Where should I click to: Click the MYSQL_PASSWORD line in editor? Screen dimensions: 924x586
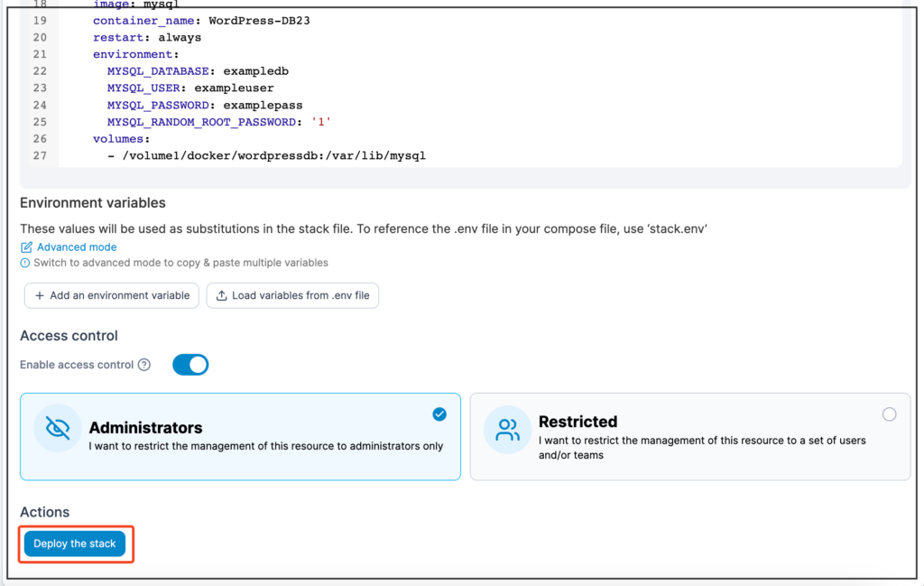point(205,105)
